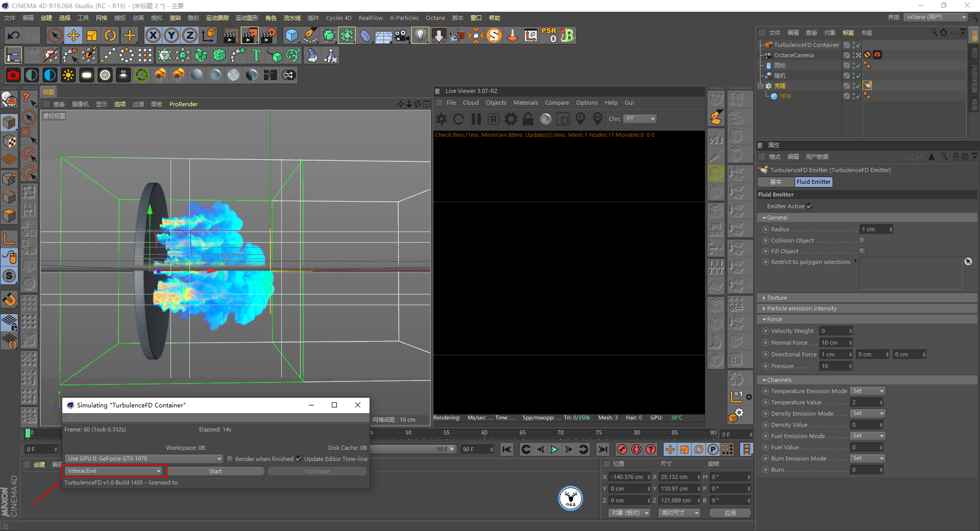Enable the Collision Object checkbox

(862, 240)
